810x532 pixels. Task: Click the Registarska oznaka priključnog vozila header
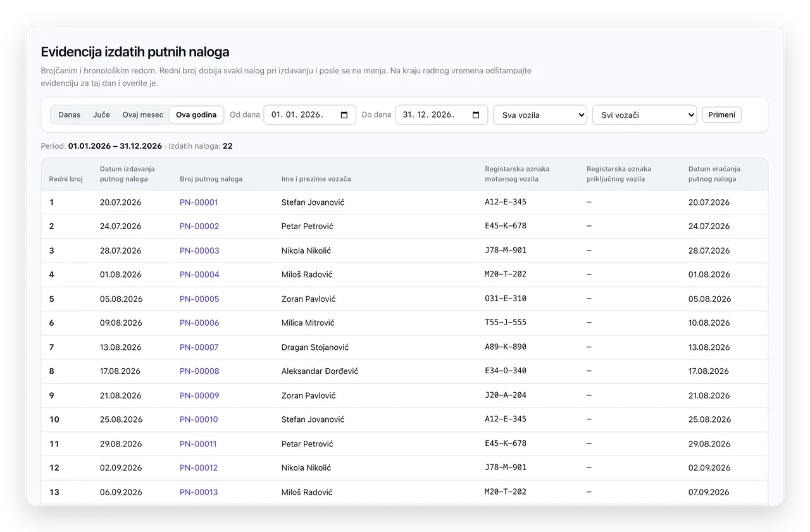[619, 174]
